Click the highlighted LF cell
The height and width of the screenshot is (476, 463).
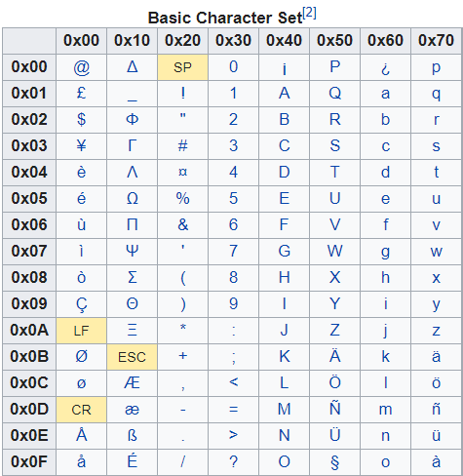(x=81, y=331)
